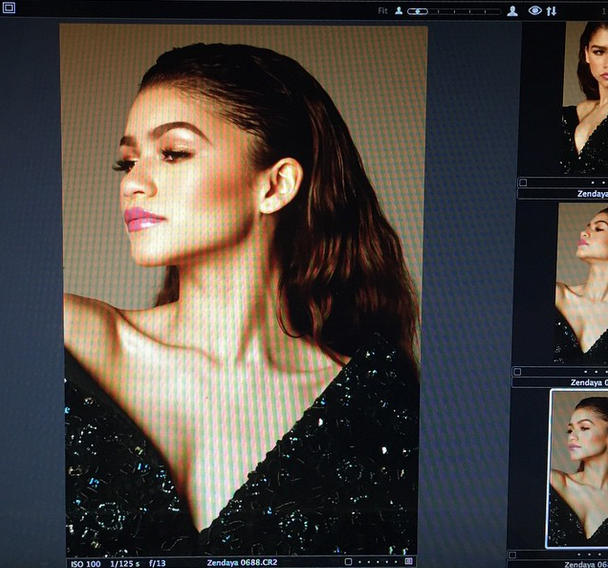This screenshot has width=608, height=568.
Task: Set star rating dots below main image
Action: tap(375, 562)
